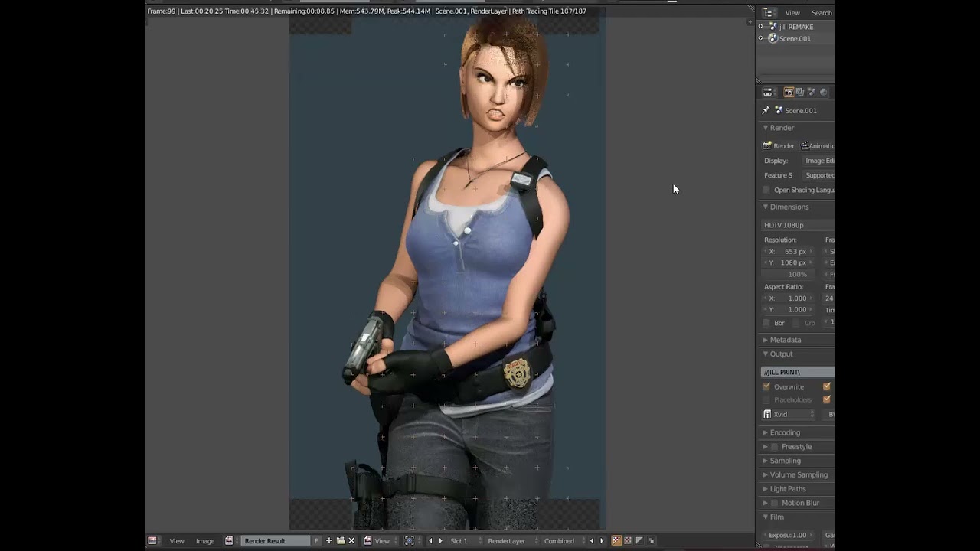
Task: Open the outliner editor type icon
Action: pyautogui.click(x=769, y=12)
